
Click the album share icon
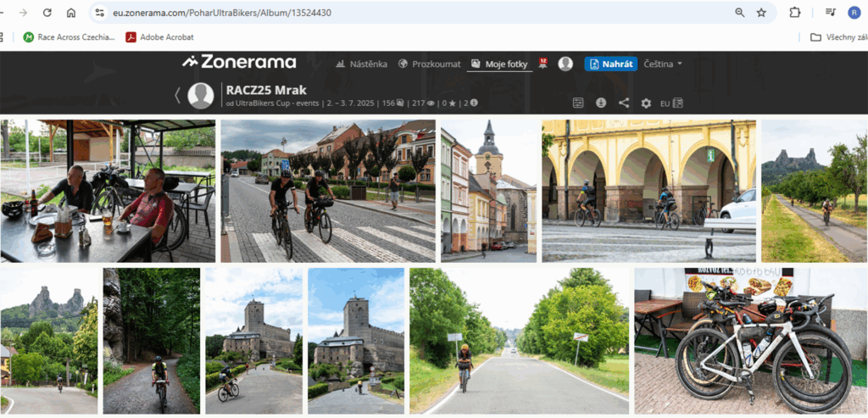(x=624, y=103)
